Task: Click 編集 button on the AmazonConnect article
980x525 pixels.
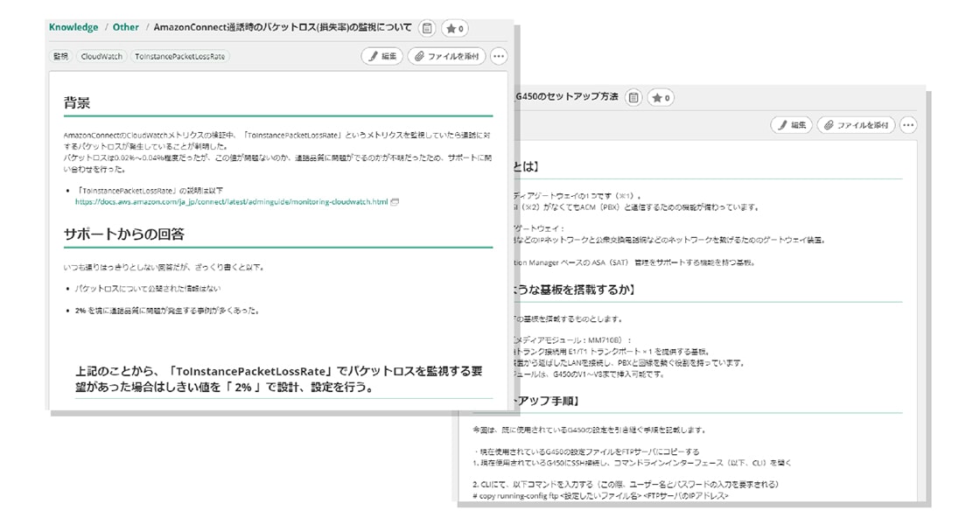Action: [x=382, y=56]
